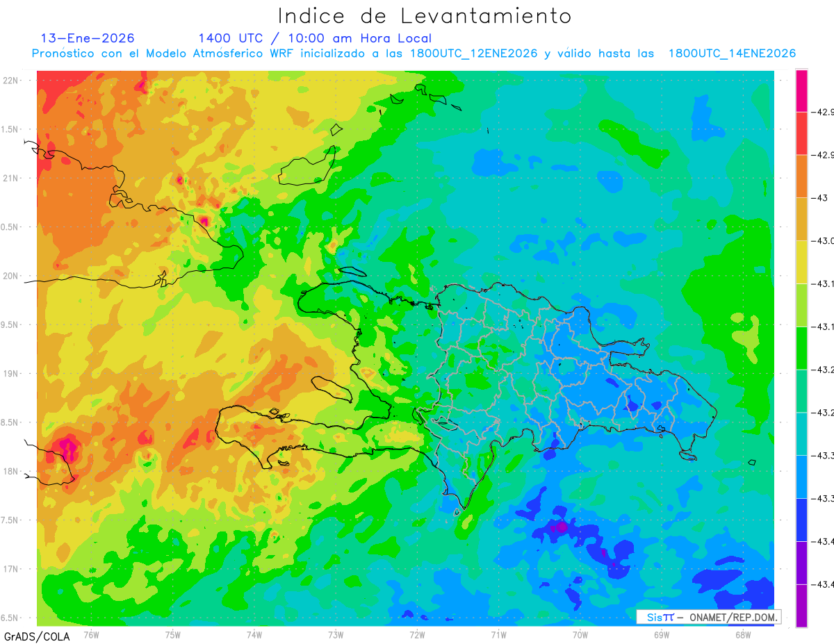Select the yellow legend color band
This screenshot has width=834, height=644.
coord(801,262)
